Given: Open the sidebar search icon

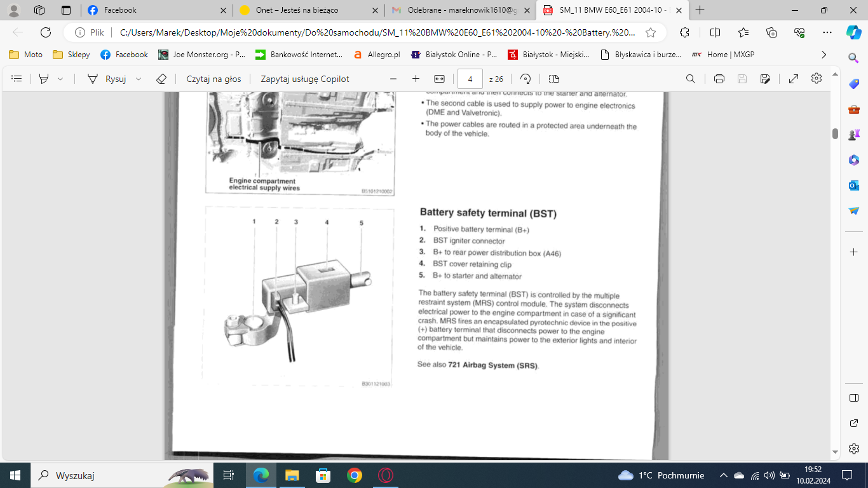Looking at the screenshot, I should point(853,58).
